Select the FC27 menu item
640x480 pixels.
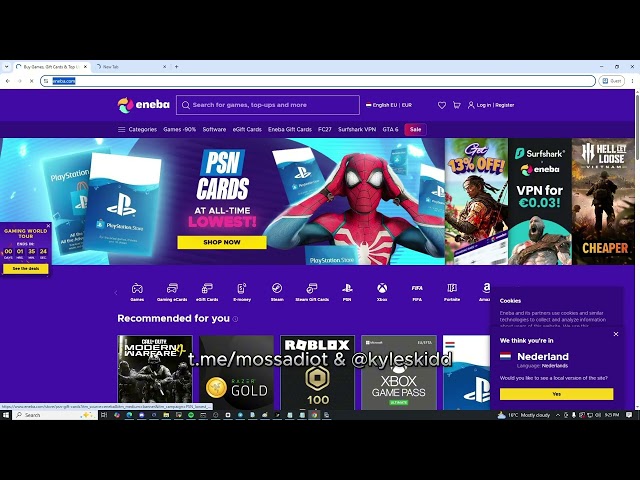tap(325, 129)
